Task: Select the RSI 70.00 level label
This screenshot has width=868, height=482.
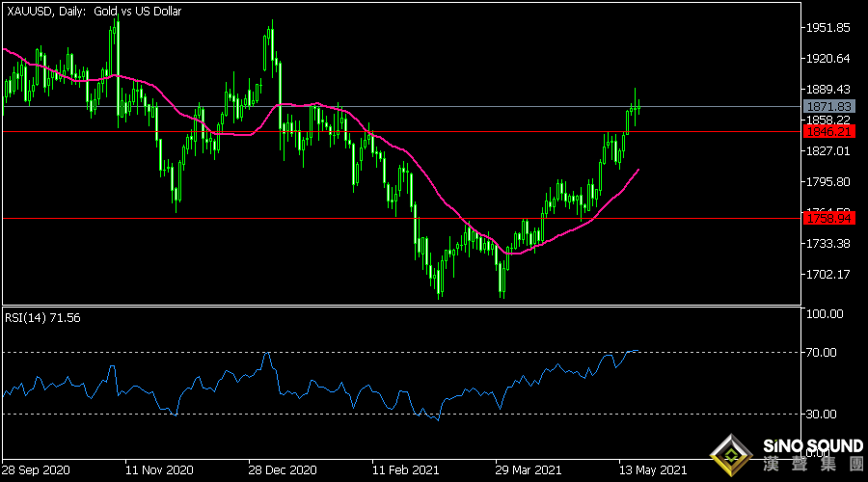Action: [x=826, y=353]
